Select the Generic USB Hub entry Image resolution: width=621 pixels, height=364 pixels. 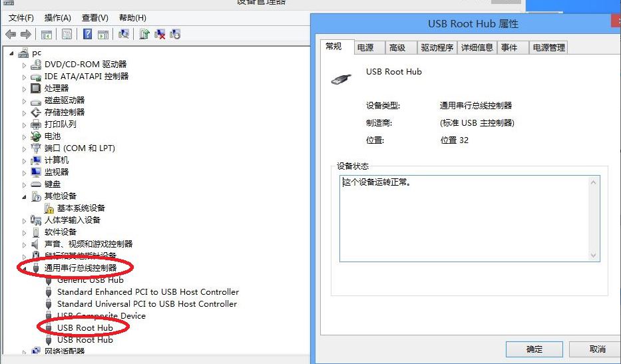click(x=91, y=280)
